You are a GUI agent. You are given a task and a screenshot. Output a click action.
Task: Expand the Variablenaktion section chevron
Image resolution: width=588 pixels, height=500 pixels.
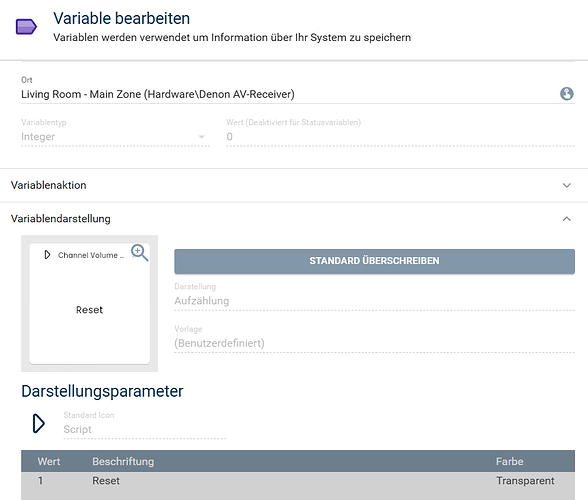pyautogui.click(x=566, y=185)
